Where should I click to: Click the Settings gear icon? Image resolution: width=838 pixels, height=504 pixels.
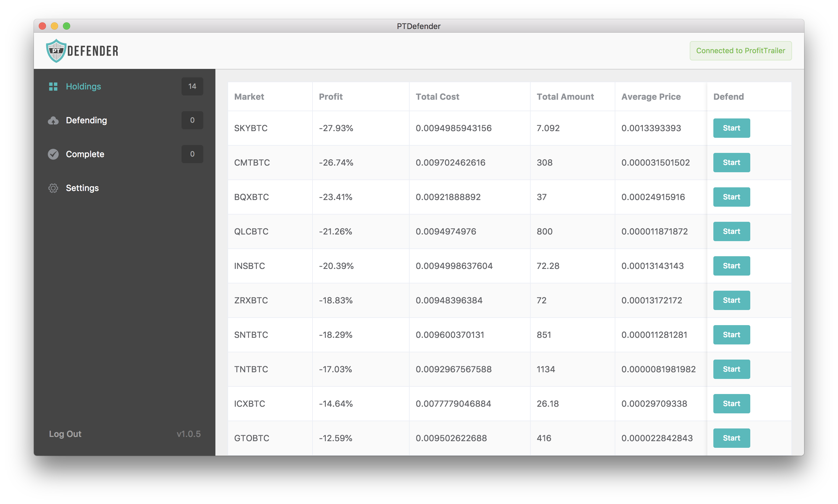(53, 188)
